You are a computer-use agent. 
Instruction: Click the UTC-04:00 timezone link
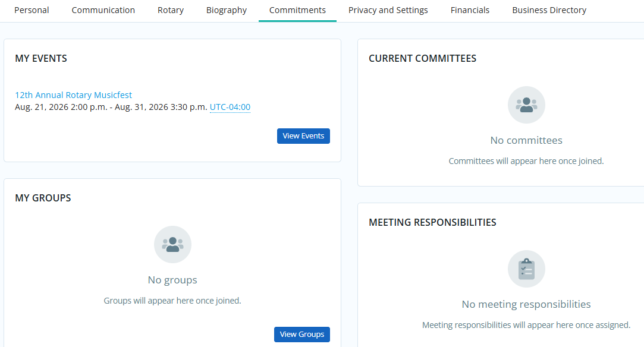(230, 107)
